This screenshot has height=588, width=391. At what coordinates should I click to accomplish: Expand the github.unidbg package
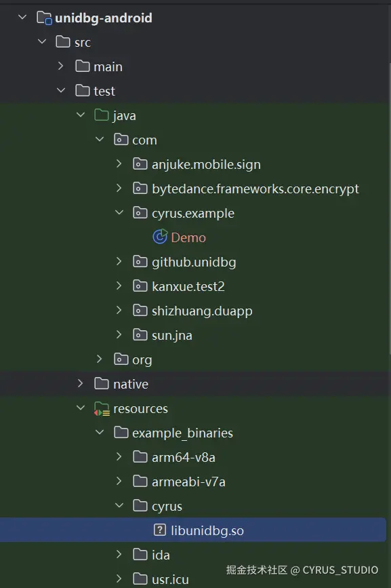pyautogui.click(x=119, y=261)
